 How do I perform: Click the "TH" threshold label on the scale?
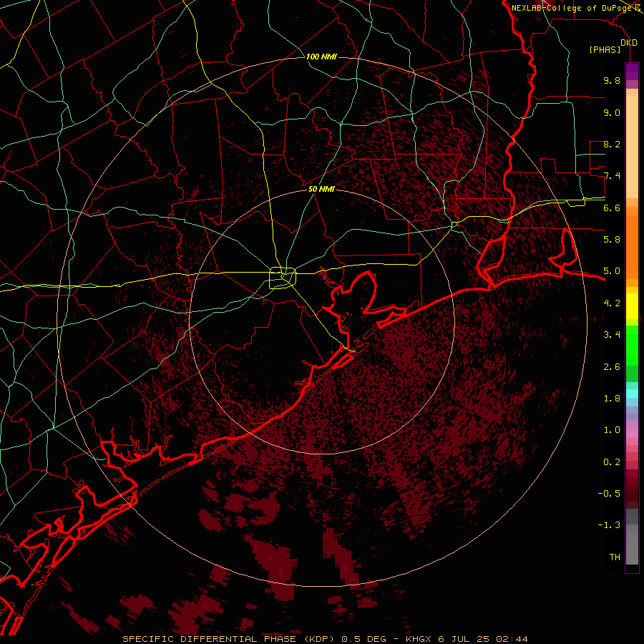tap(615, 557)
